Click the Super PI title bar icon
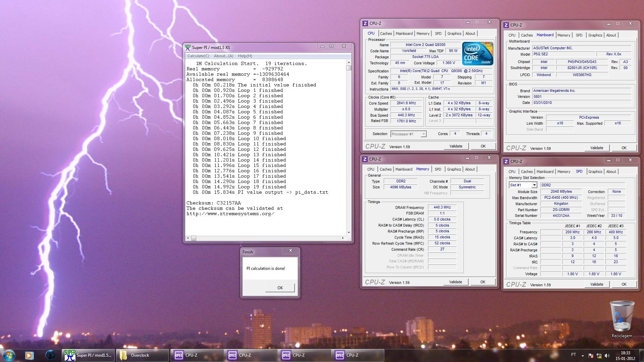The image size is (644, 362). click(x=188, y=47)
